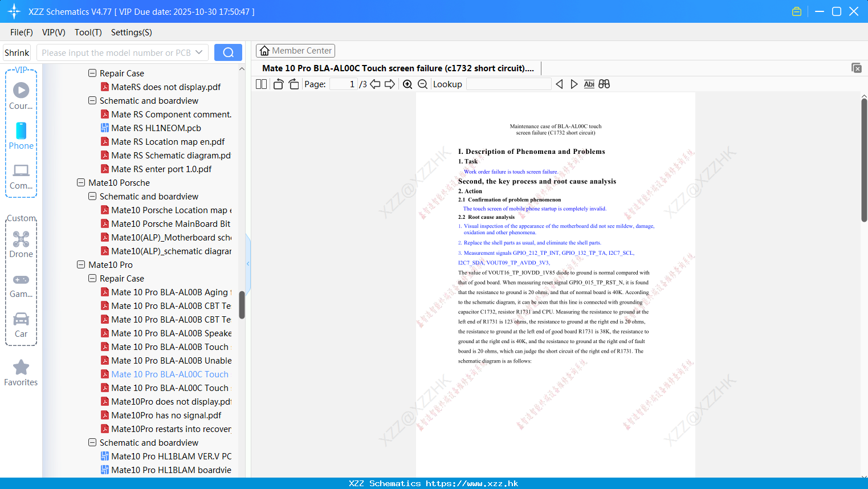
Task: Click the XZZ Schematics app logo
Action: point(14,11)
